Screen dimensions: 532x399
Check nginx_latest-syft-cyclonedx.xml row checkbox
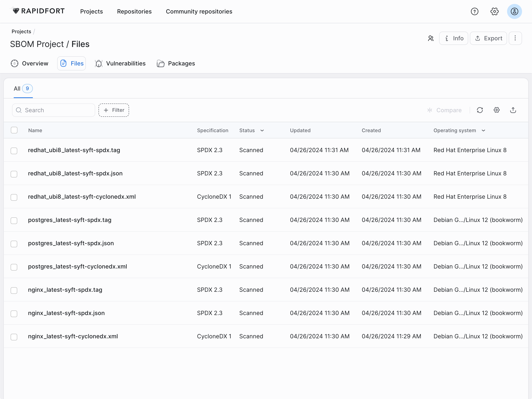click(x=14, y=337)
